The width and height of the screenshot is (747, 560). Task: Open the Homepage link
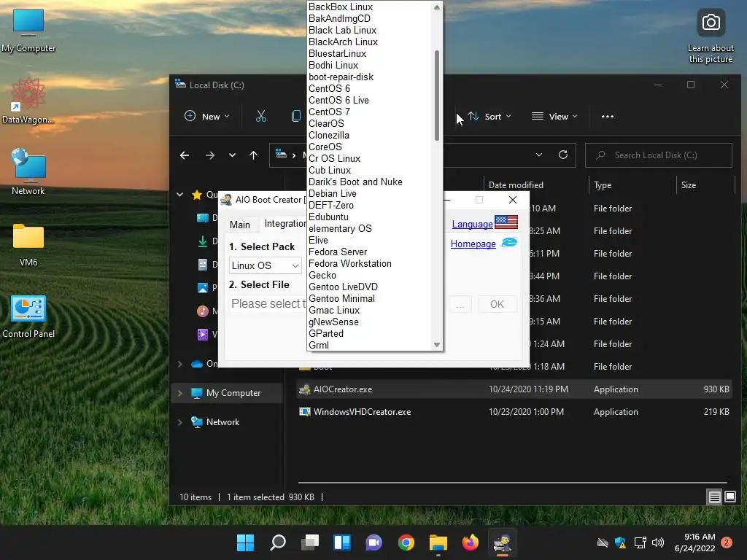tap(473, 244)
